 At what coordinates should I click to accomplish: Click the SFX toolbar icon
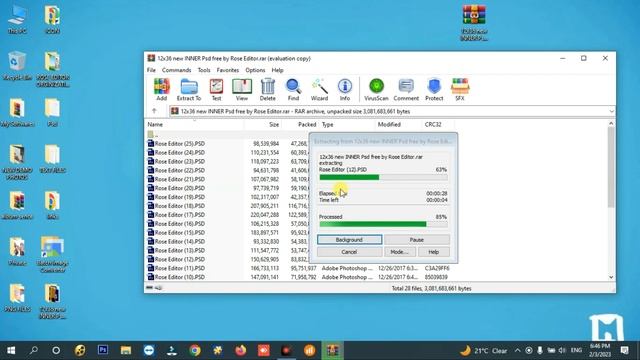coord(460,89)
